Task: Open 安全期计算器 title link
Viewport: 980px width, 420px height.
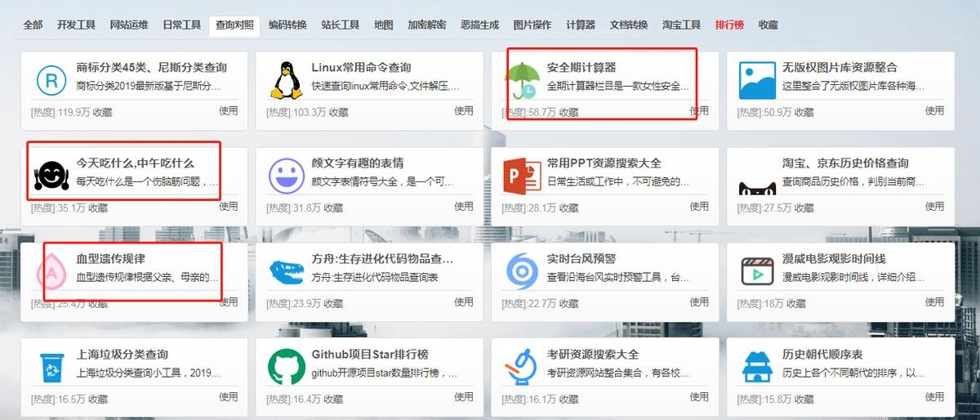Action: 581,67
